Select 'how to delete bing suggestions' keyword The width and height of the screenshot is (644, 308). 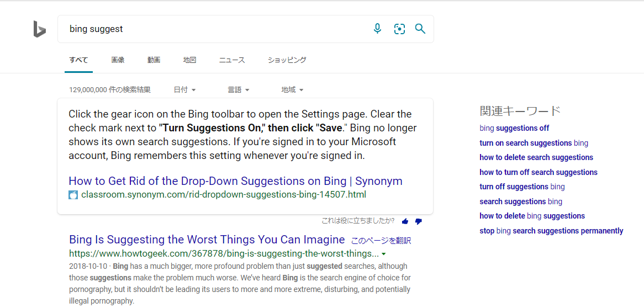click(532, 216)
